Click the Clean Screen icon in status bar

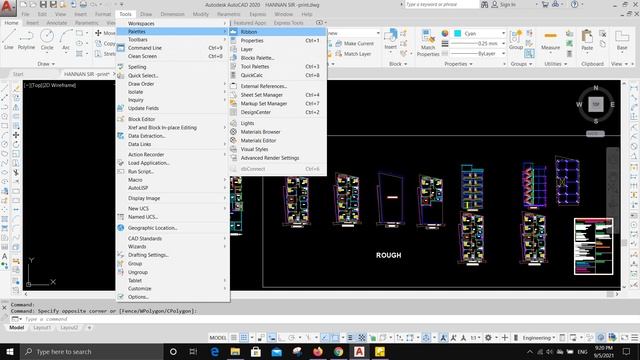pos(624,338)
